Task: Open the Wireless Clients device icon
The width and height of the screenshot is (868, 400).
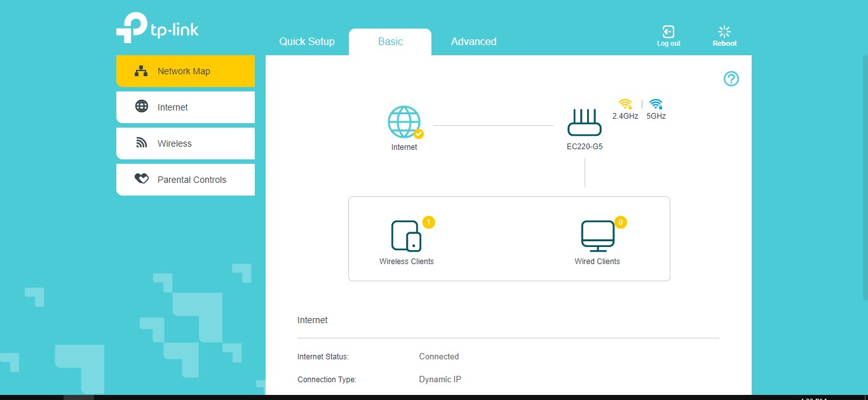Action: (x=406, y=236)
